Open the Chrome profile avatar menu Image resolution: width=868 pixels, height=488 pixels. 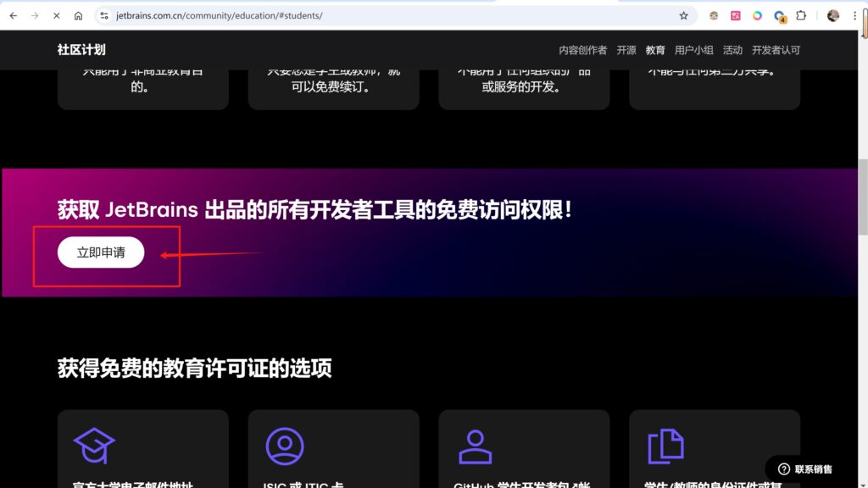[x=832, y=15]
